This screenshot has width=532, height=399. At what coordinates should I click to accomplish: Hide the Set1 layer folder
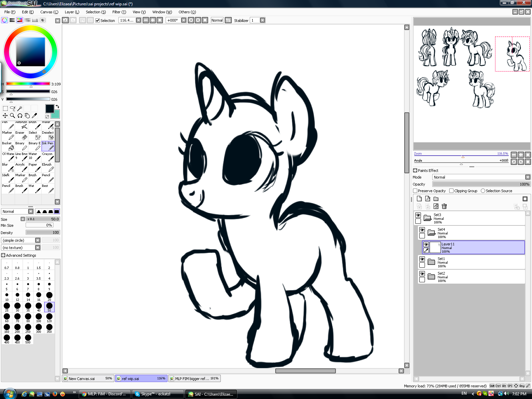click(422, 259)
